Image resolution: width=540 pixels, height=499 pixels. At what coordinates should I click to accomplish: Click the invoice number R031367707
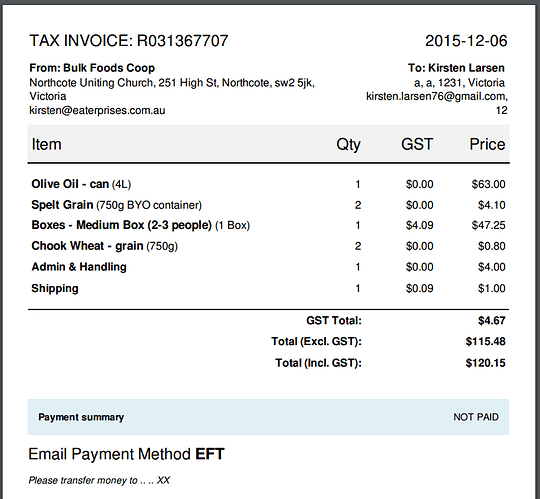pyautogui.click(x=183, y=41)
